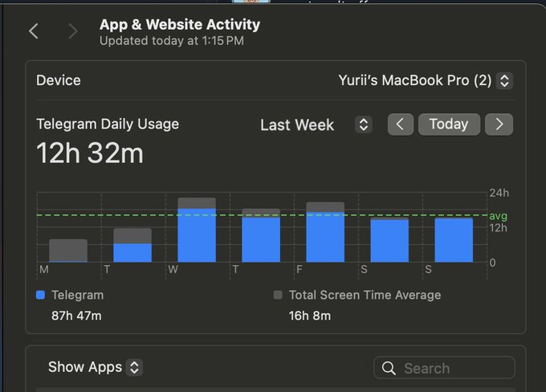Click the 'Total Screen Time Average' legend label
Viewport: 546px width, 392px height.
365,295
